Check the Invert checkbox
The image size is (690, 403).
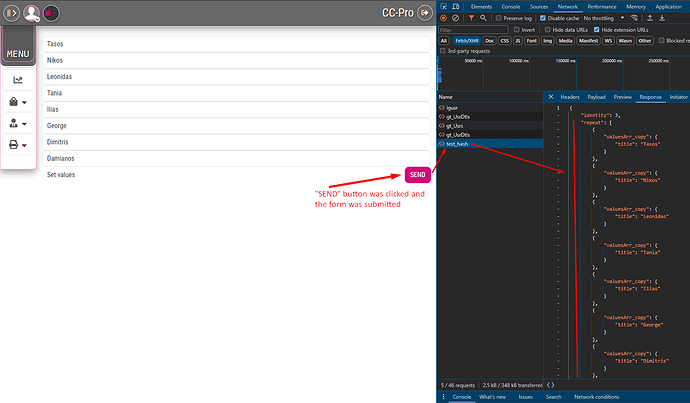pos(517,29)
